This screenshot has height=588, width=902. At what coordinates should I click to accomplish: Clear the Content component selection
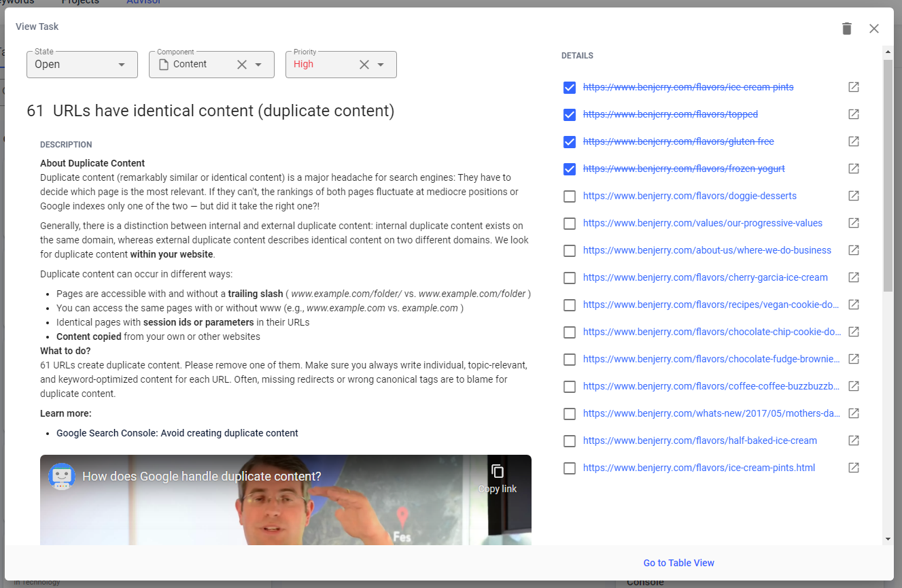click(x=242, y=65)
